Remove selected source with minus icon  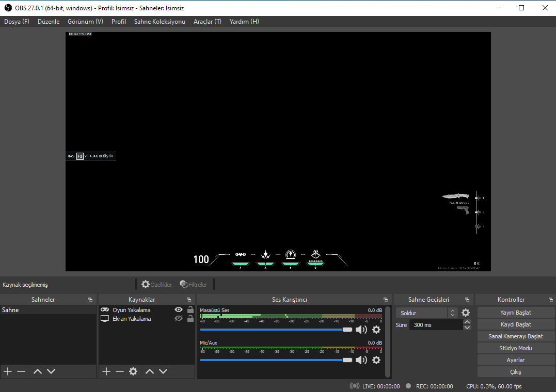pos(120,371)
